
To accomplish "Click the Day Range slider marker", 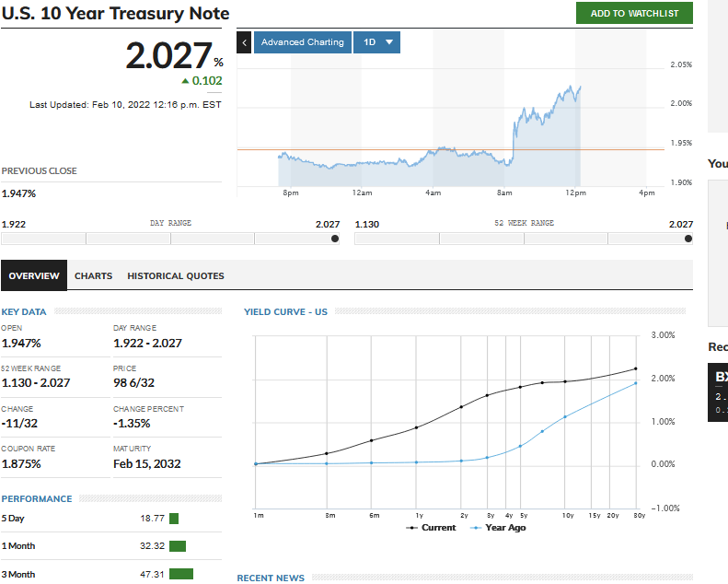I will pyautogui.click(x=335, y=239).
